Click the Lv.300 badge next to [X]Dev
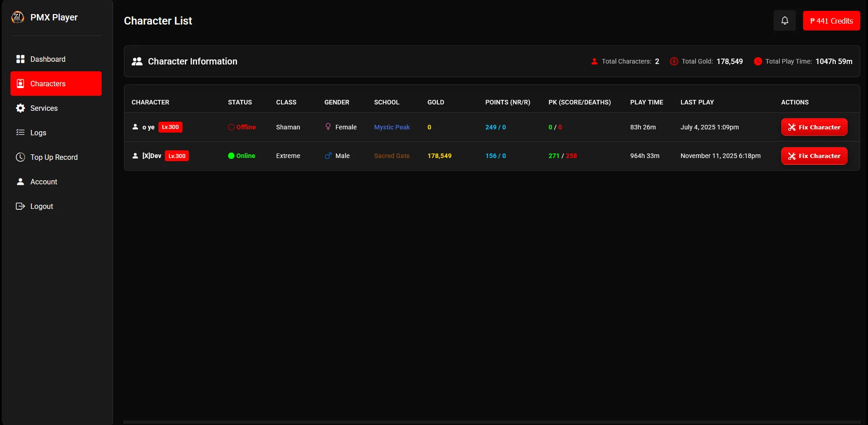 point(177,156)
